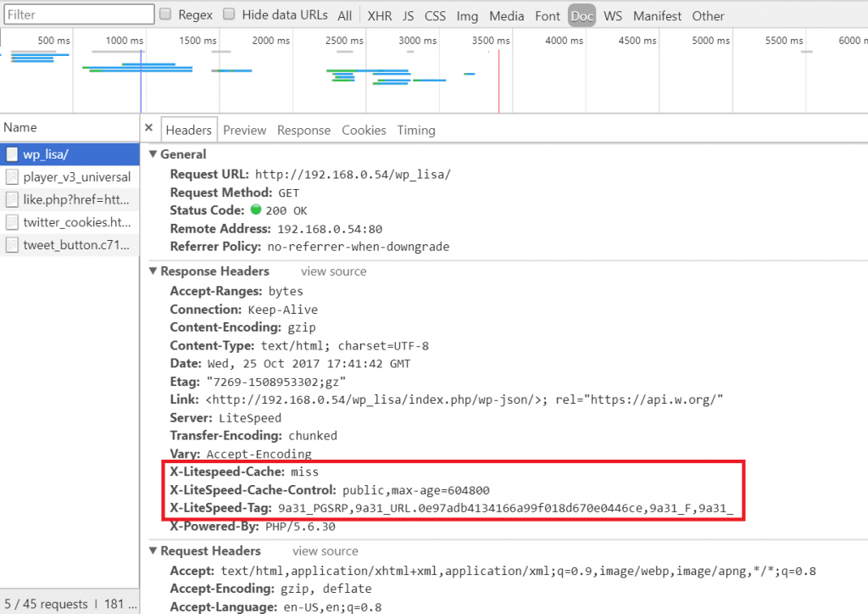Click the Server LiteSpeed header
The image size is (868, 614).
pyautogui.click(x=225, y=418)
